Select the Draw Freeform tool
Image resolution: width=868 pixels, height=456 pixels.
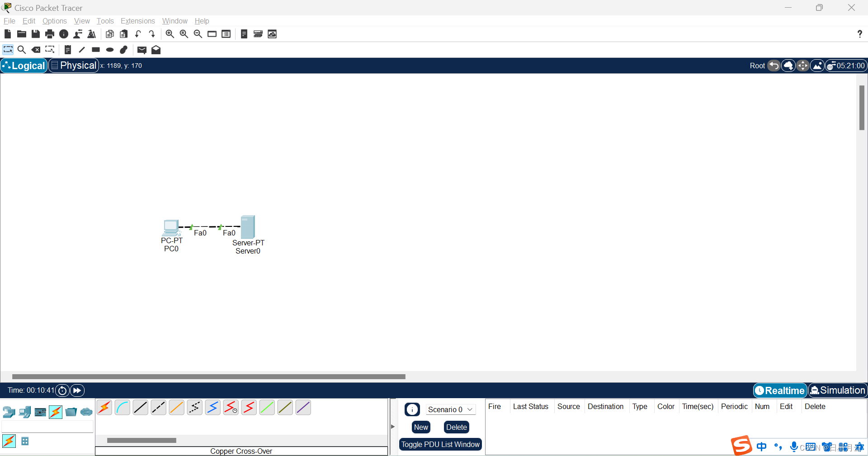click(124, 50)
